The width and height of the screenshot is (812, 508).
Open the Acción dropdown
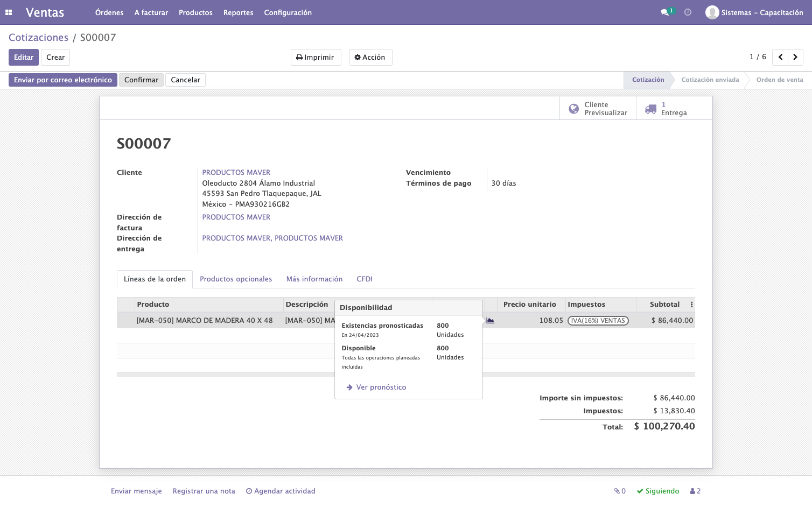click(370, 57)
